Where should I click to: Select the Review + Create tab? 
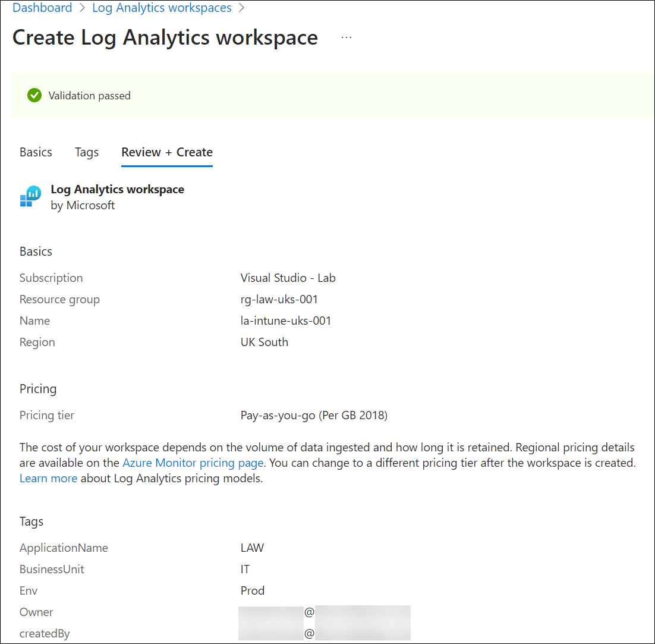167,152
